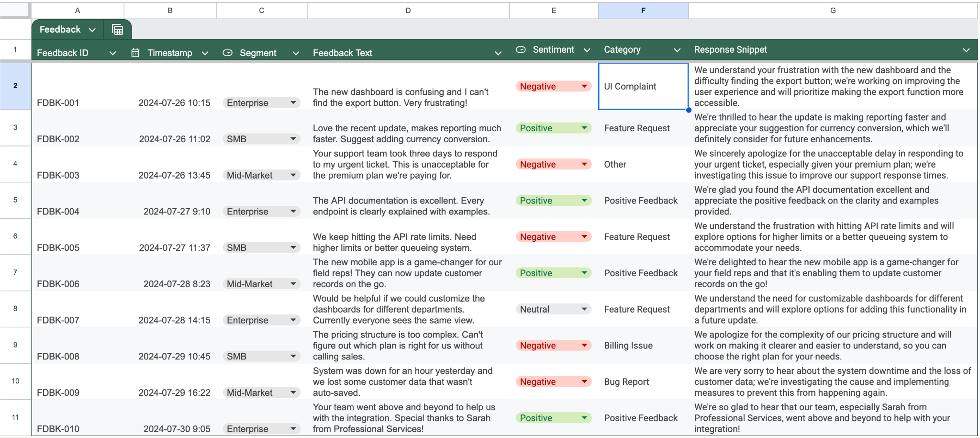Open SMB segment chip for FDBK-008

coord(261,357)
